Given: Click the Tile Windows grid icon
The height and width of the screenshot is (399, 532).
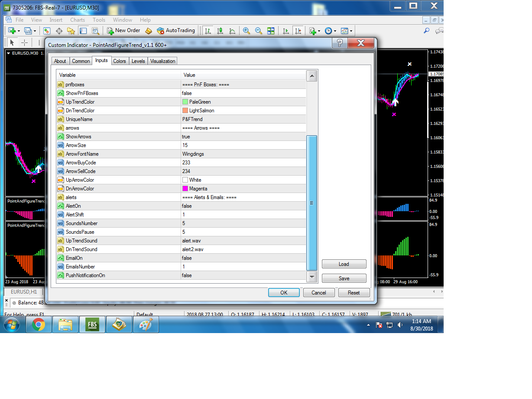Looking at the screenshot, I should (271, 31).
